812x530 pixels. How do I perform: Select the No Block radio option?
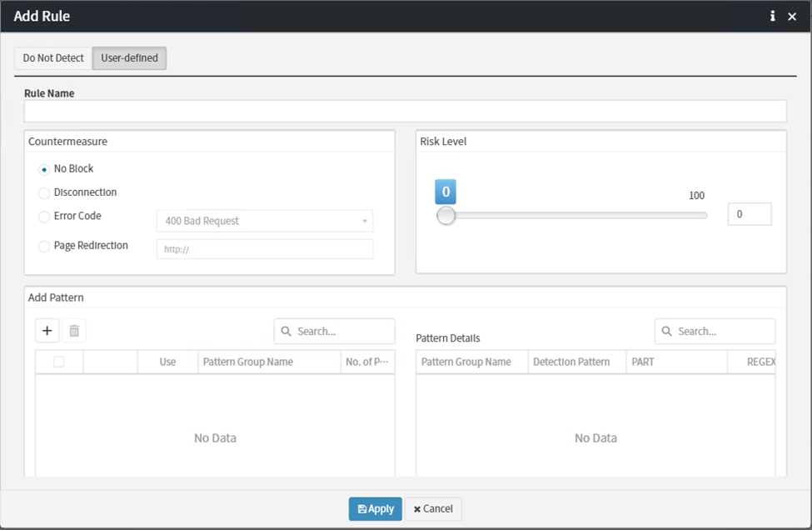(44, 169)
